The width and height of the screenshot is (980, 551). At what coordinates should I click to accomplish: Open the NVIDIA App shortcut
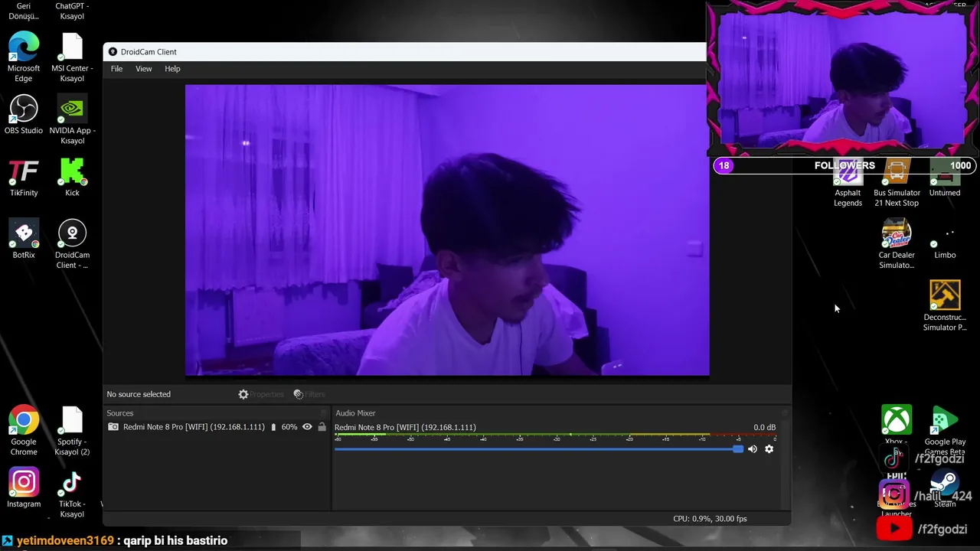pos(72,119)
